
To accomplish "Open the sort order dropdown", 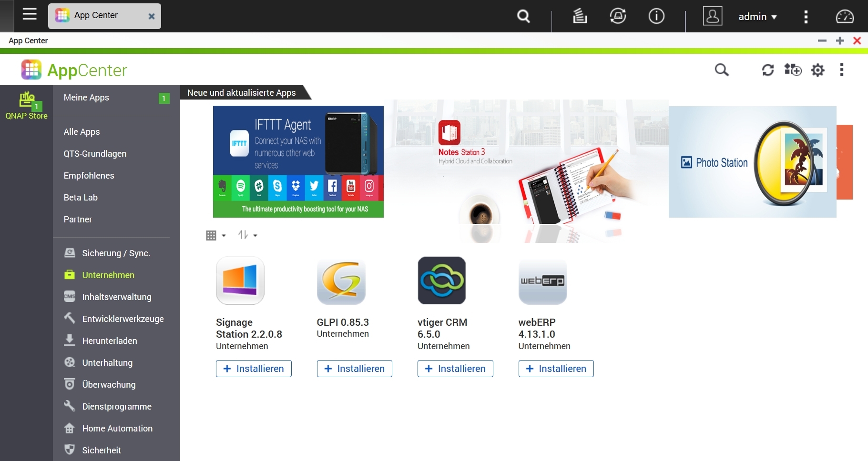I will 247,235.
